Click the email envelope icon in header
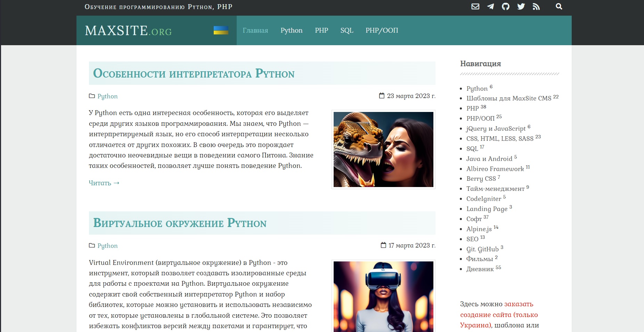The width and height of the screenshot is (644, 332). pyautogui.click(x=475, y=7)
